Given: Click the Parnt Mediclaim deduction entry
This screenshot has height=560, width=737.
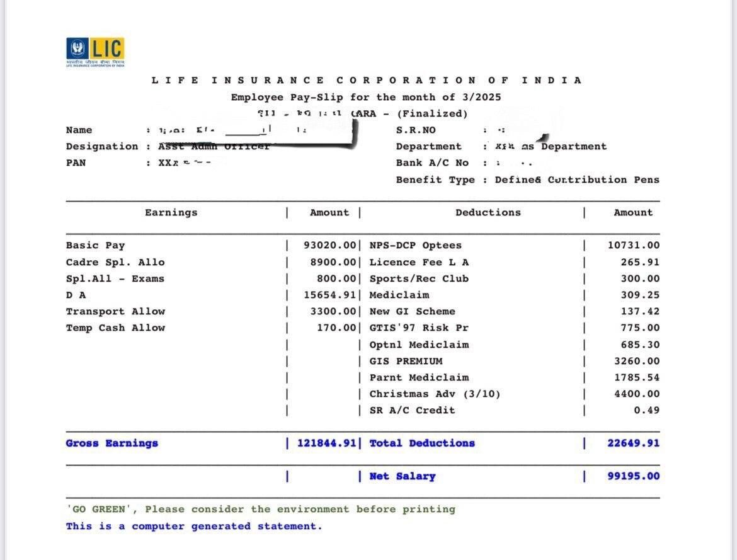Looking at the screenshot, I should (x=419, y=377).
